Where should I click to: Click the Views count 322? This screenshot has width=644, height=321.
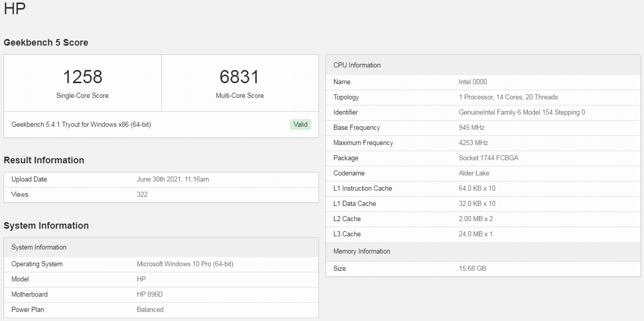point(142,195)
